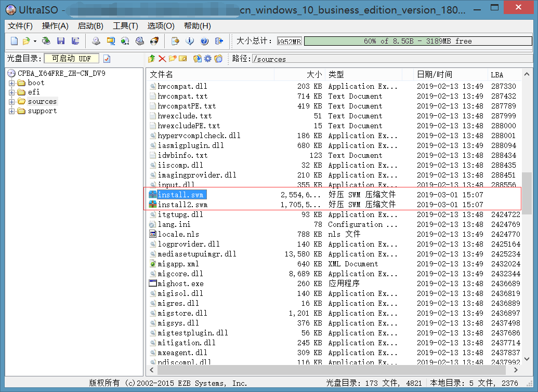538x392 pixels.
Task: Click the red X Delete icon
Action: pyautogui.click(x=162, y=59)
